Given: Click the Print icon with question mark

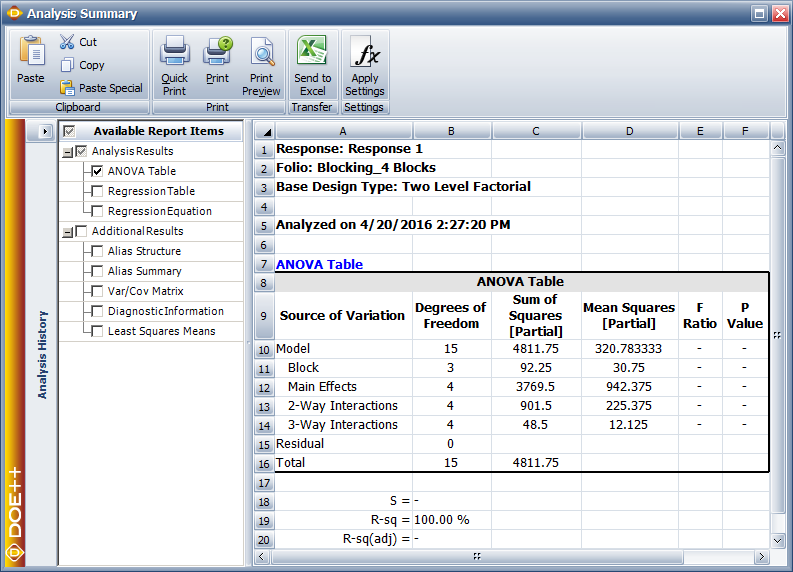Looking at the screenshot, I should [x=217, y=51].
